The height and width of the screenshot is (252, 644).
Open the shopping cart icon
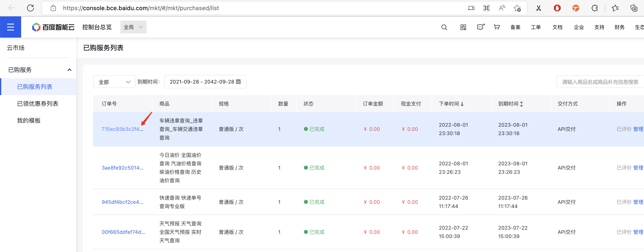tap(497, 27)
